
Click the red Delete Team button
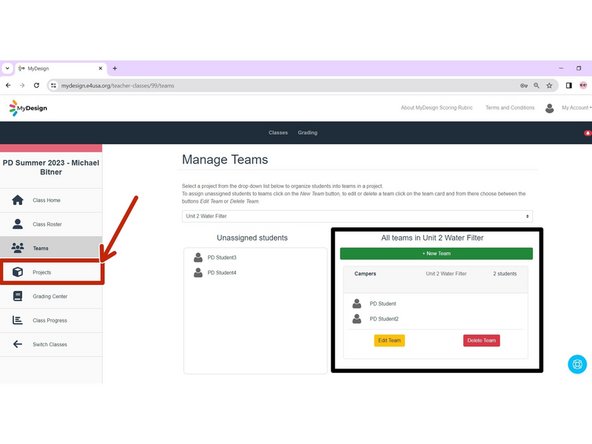pos(481,340)
